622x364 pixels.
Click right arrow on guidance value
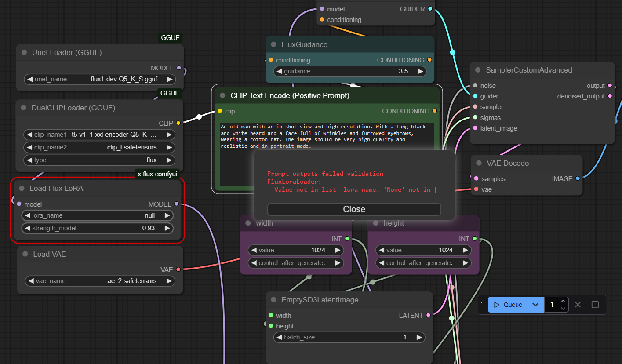pos(420,71)
